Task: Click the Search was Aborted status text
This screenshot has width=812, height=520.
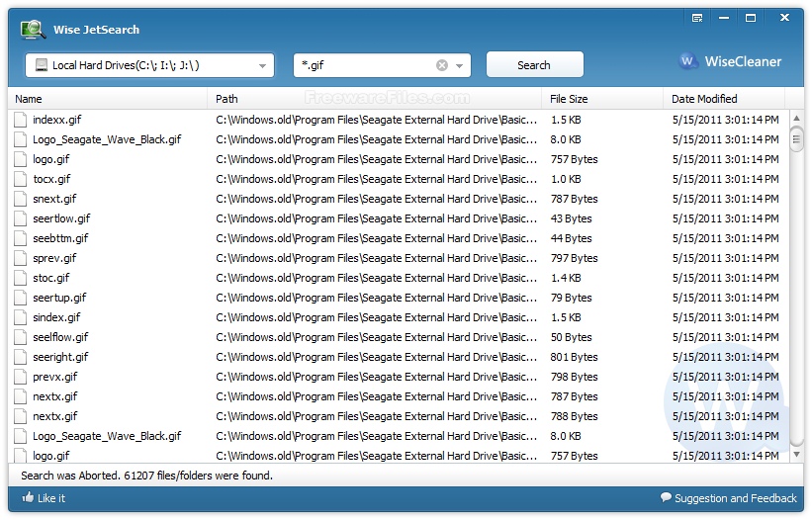Action: [x=146, y=475]
